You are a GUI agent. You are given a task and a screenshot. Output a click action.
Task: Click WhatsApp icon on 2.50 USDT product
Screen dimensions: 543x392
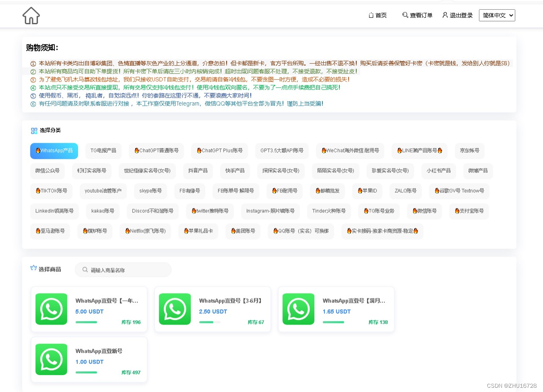click(175, 309)
